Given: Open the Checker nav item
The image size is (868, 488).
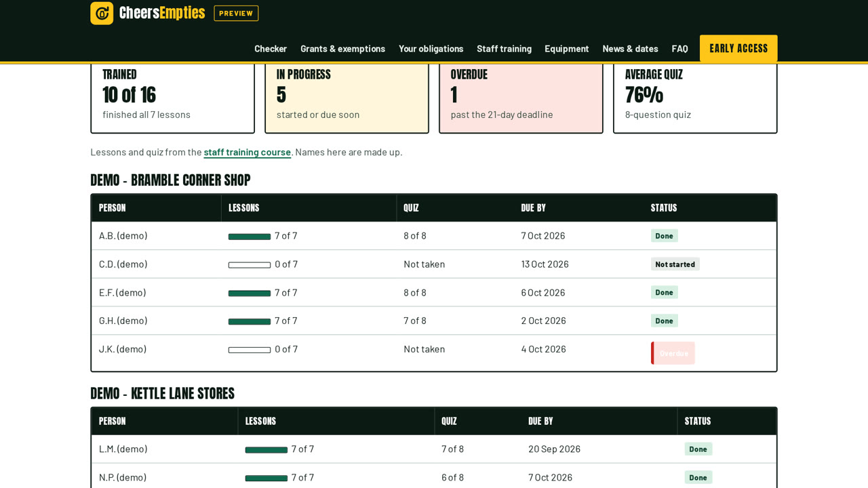Looking at the screenshot, I should point(271,49).
